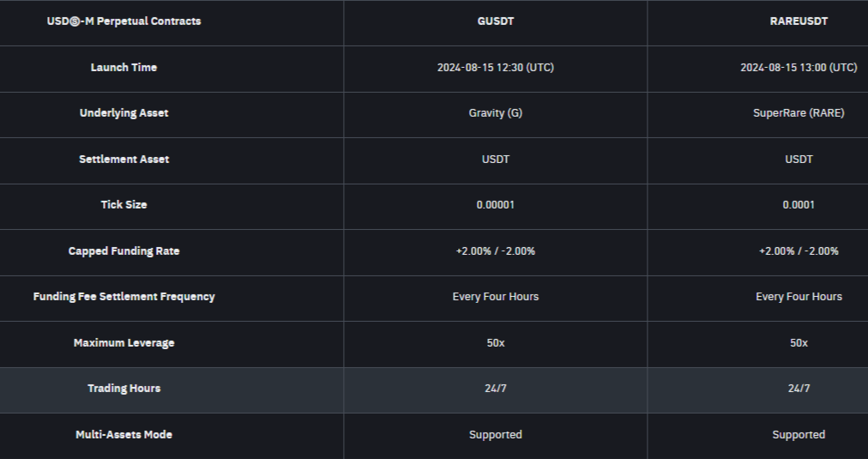Click the Capped Funding Rate row label
The width and height of the screenshot is (868, 459).
(x=124, y=251)
